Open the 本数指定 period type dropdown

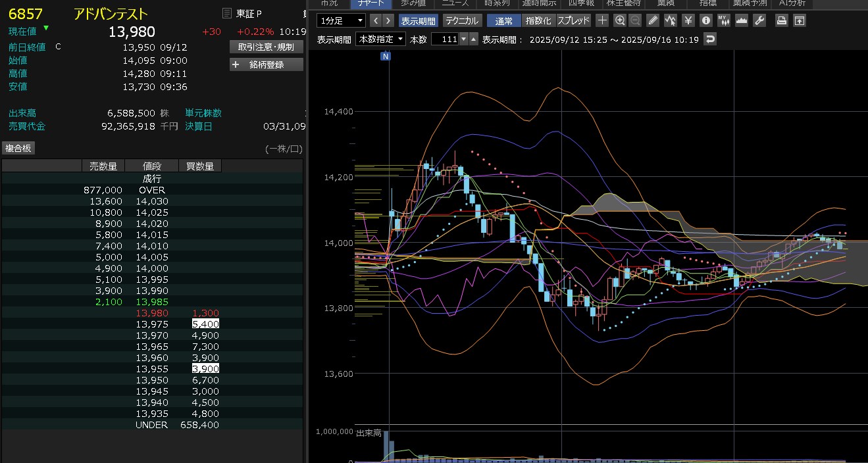(380, 39)
